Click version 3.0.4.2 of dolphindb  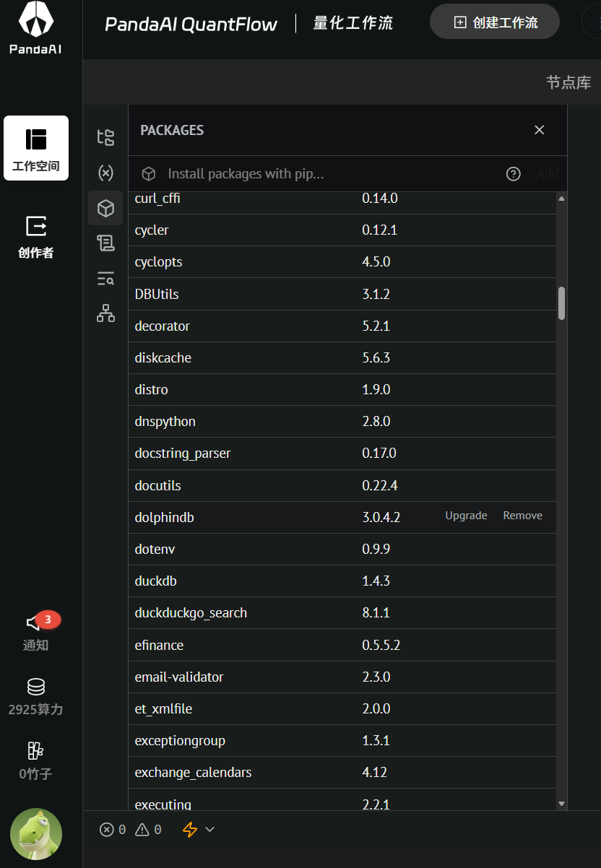click(x=381, y=517)
